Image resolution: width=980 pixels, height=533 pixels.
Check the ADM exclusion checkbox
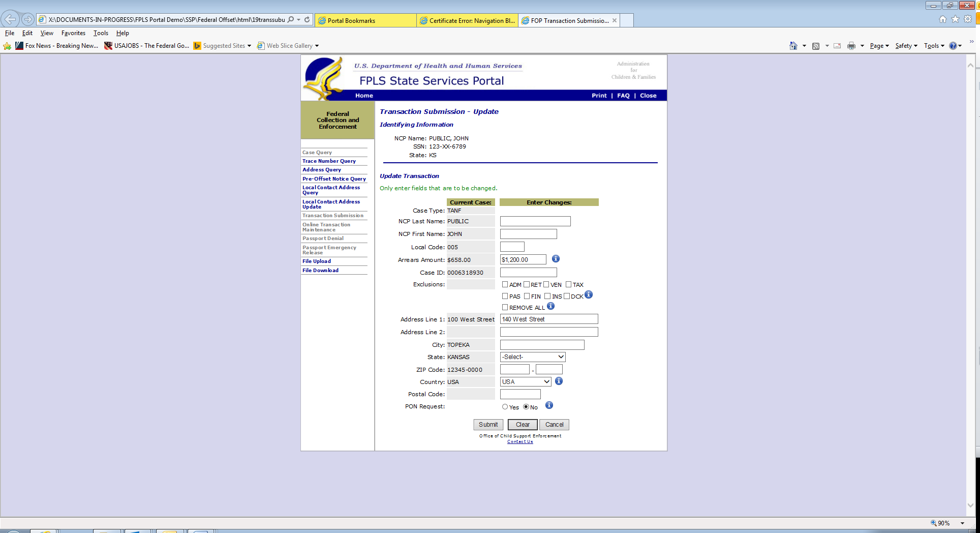505,285
